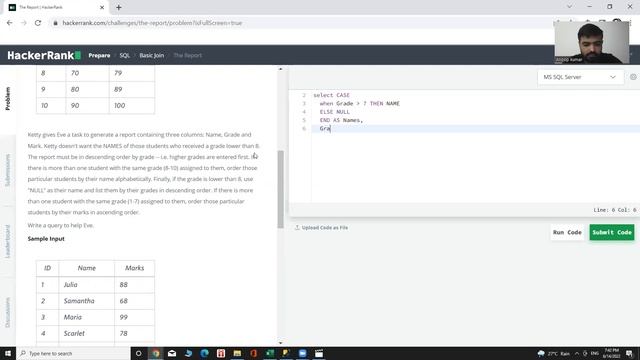This screenshot has width=640, height=360.
Task: Switch to the Discussions side tab
Action: pos(8,312)
